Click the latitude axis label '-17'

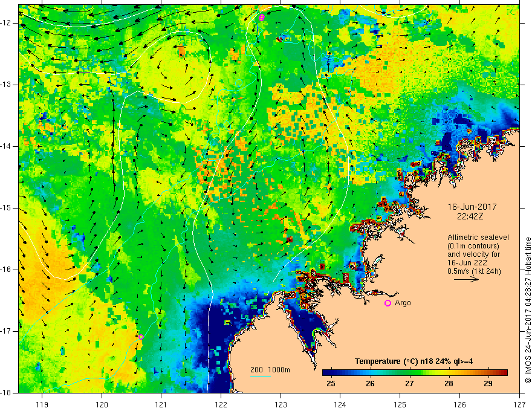tap(7, 331)
